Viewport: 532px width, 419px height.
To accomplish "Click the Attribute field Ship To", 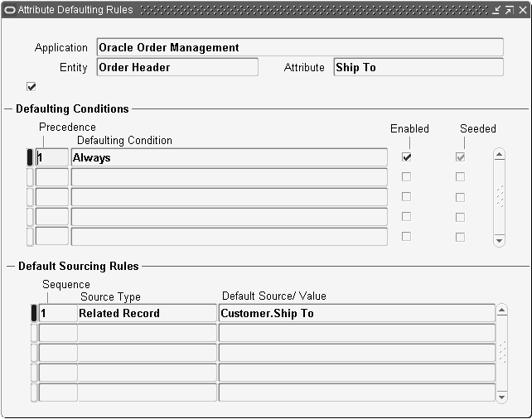I will (x=418, y=67).
